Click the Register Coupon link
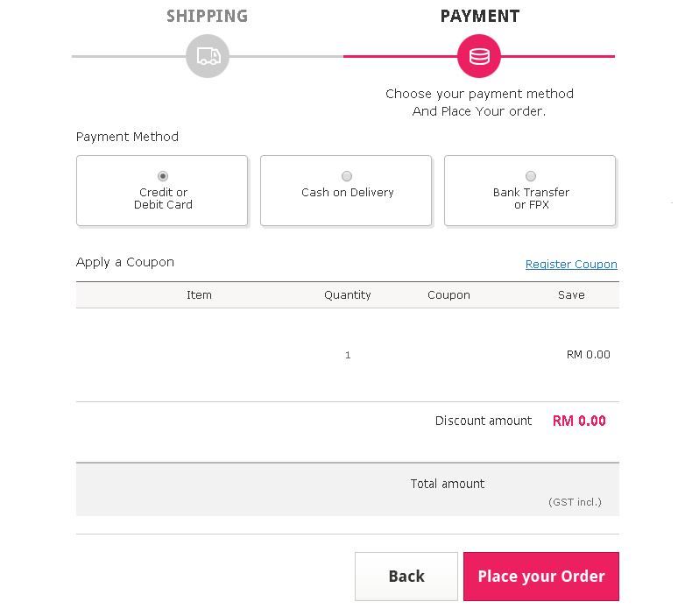The height and width of the screenshot is (616, 685). (571, 265)
